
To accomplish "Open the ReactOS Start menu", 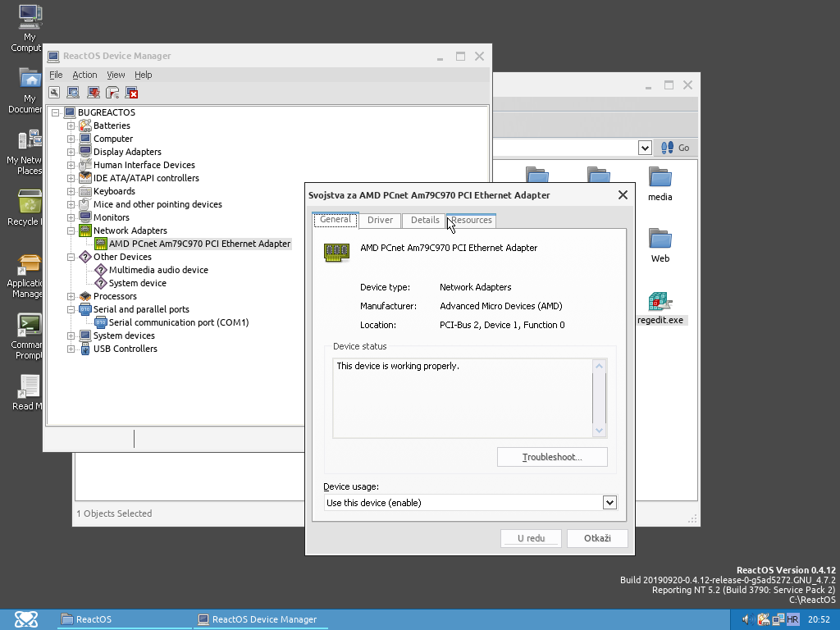I will (25, 619).
